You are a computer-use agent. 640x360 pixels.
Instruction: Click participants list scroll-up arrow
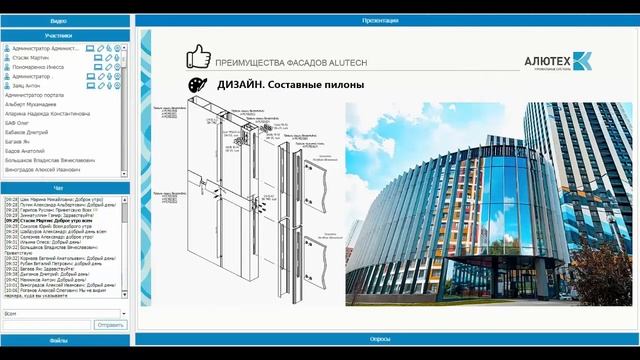124,48
